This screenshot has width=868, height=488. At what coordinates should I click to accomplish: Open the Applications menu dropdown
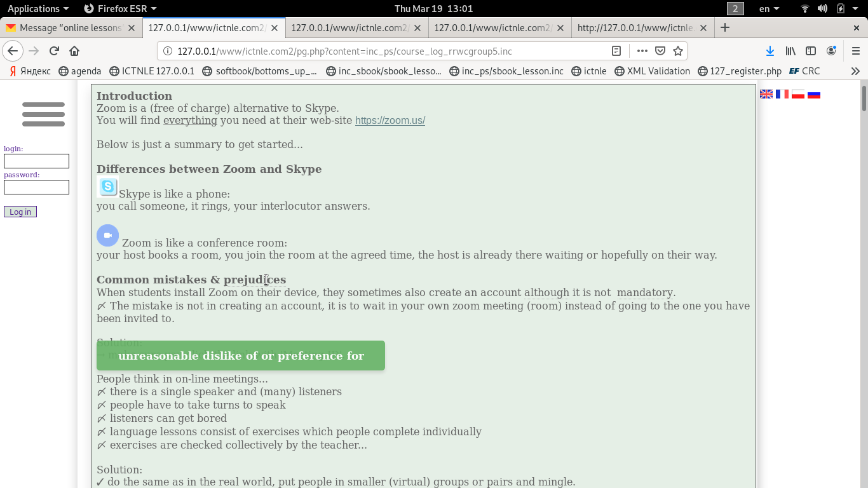point(37,8)
